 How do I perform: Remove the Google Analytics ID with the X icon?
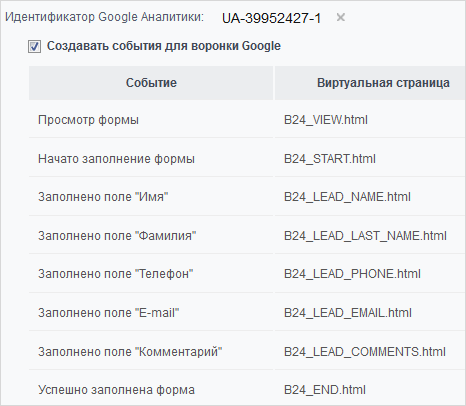click(x=340, y=17)
